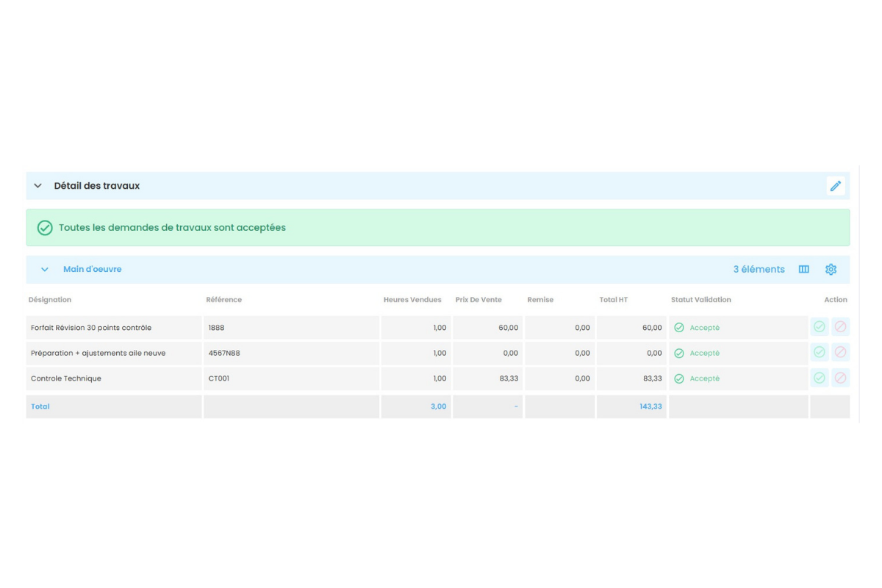Click the Action column header

point(836,300)
